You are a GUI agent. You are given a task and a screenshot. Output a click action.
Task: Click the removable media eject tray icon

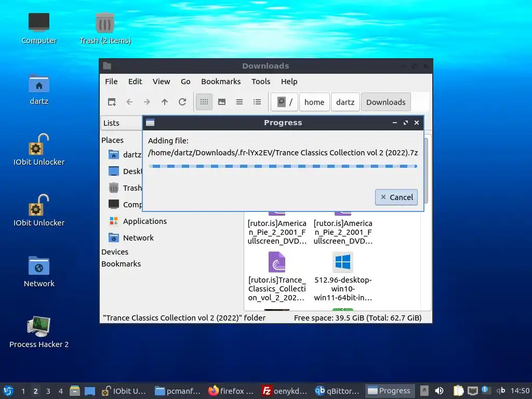point(424,391)
